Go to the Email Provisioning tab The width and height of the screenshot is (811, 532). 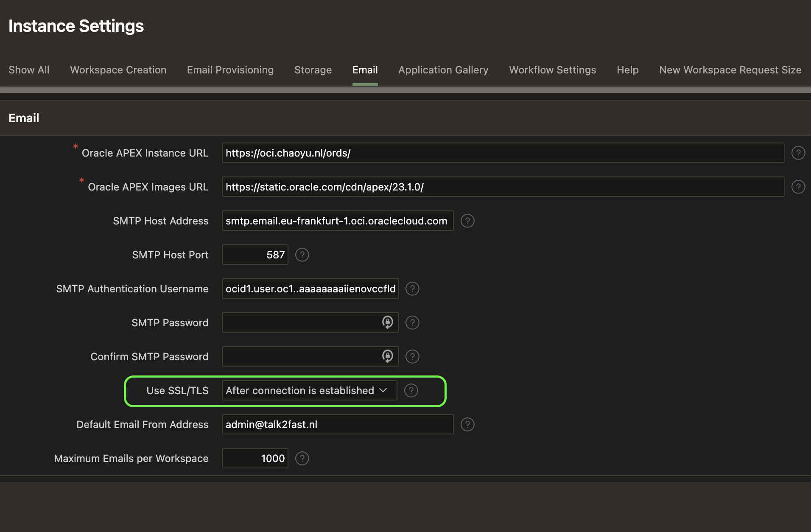(x=230, y=70)
